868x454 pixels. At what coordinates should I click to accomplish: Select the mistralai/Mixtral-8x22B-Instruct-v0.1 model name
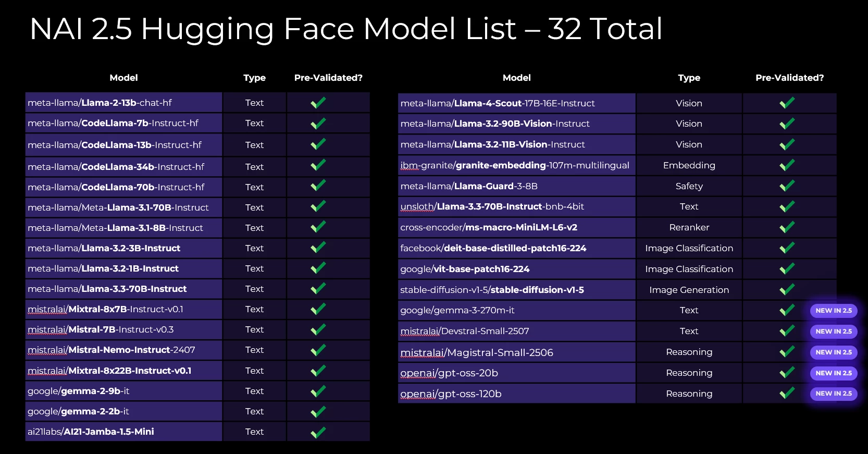pyautogui.click(x=109, y=371)
